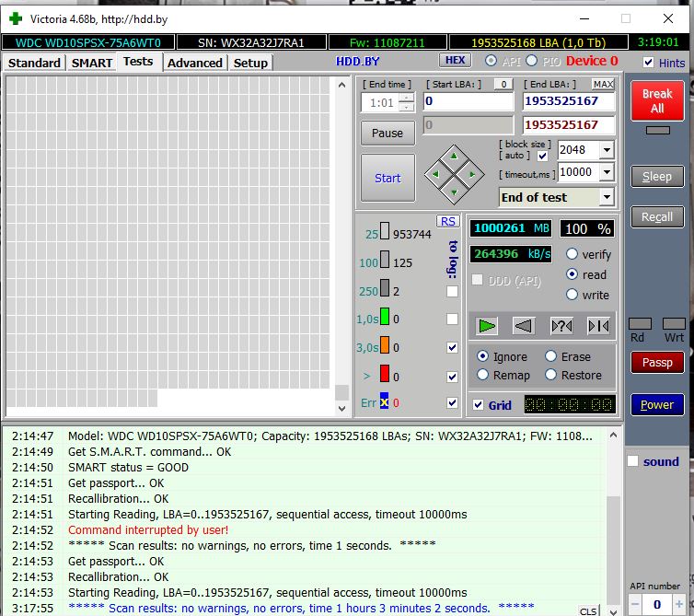Click the small button under Break All
The width and height of the screenshot is (694, 616).
[658, 130]
